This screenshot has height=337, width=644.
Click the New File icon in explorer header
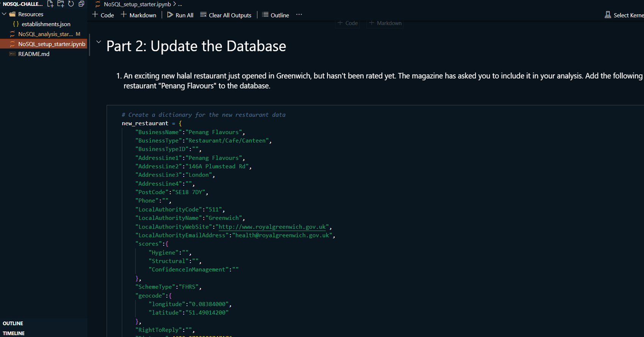pos(50,4)
